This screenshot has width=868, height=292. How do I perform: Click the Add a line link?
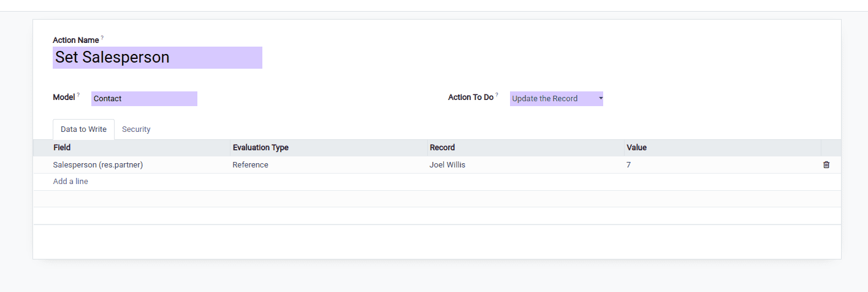coord(70,182)
